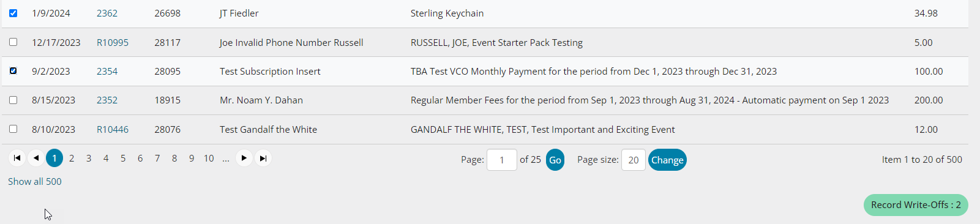Click the Page number input field
The width and height of the screenshot is (980, 224).
tap(502, 160)
